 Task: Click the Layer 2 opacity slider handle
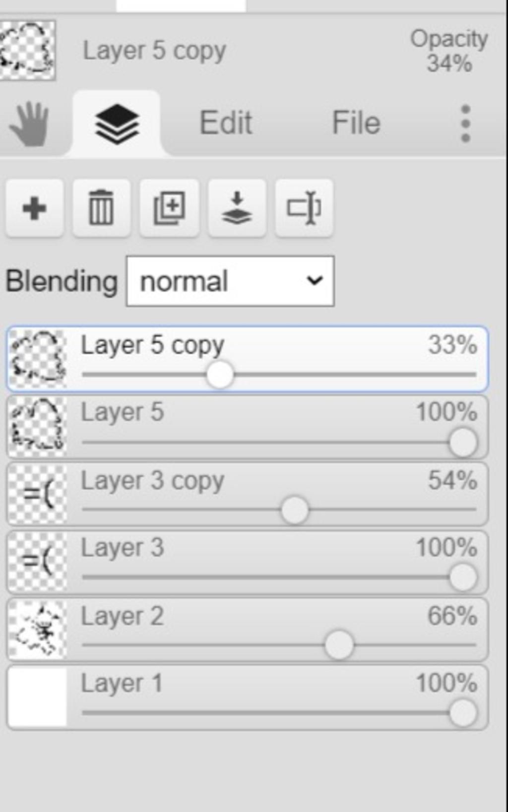[339, 645]
